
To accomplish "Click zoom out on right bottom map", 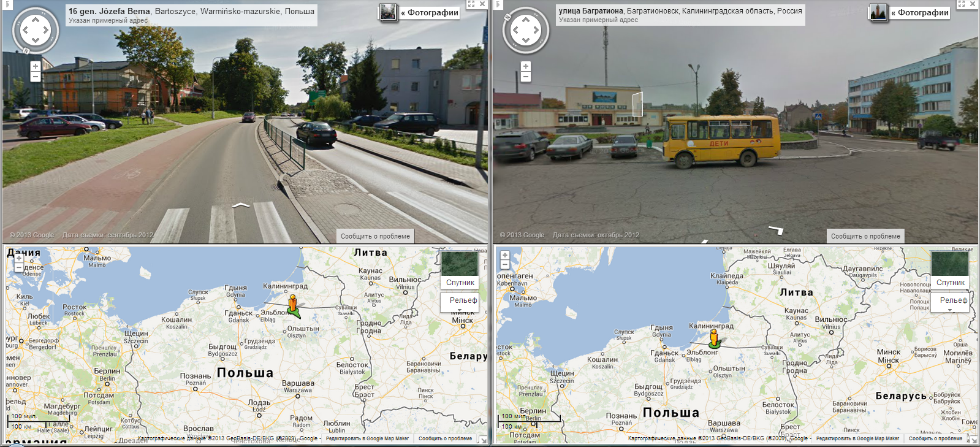I will (x=505, y=265).
